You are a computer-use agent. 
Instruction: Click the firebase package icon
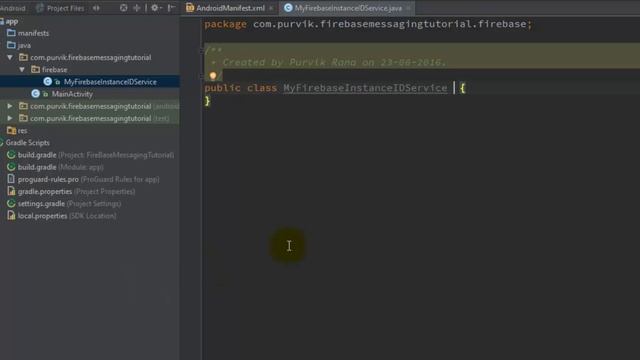36,69
